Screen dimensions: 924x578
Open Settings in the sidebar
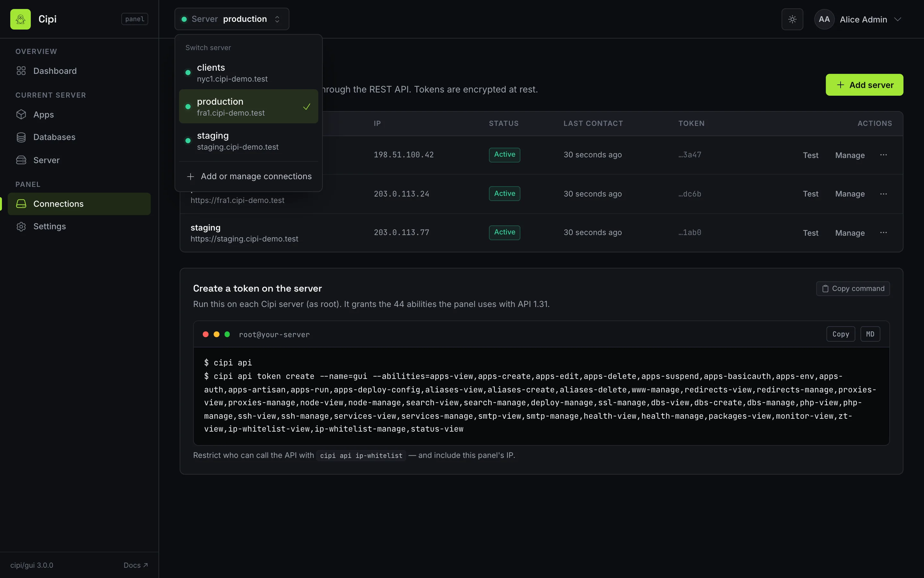(79, 226)
